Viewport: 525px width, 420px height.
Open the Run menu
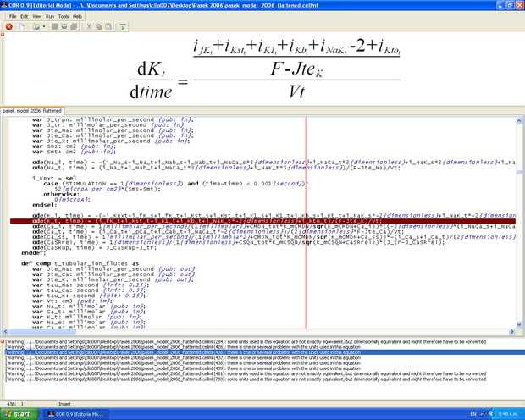tap(50, 16)
